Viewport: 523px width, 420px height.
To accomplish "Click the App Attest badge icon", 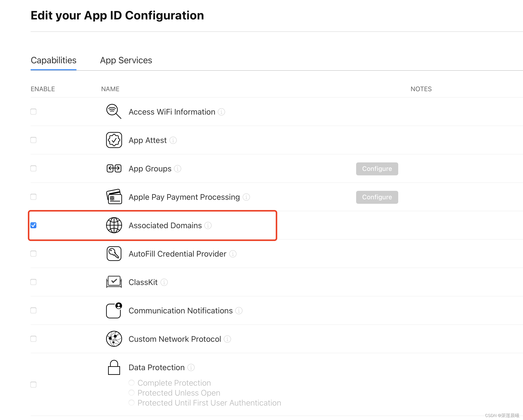I will point(114,140).
